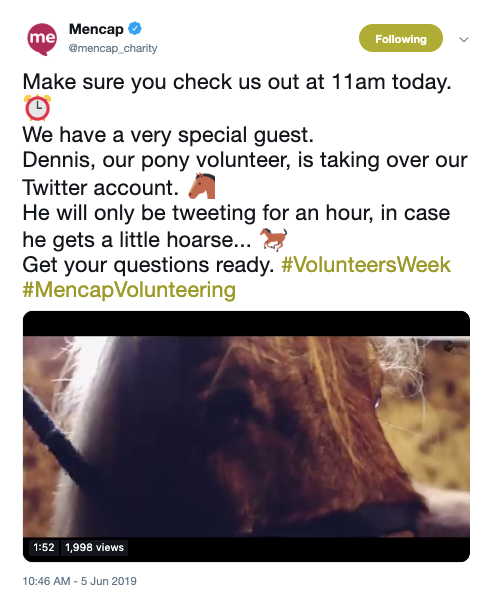Play the pony video
The image size is (495, 596).
tap(246, 436)
